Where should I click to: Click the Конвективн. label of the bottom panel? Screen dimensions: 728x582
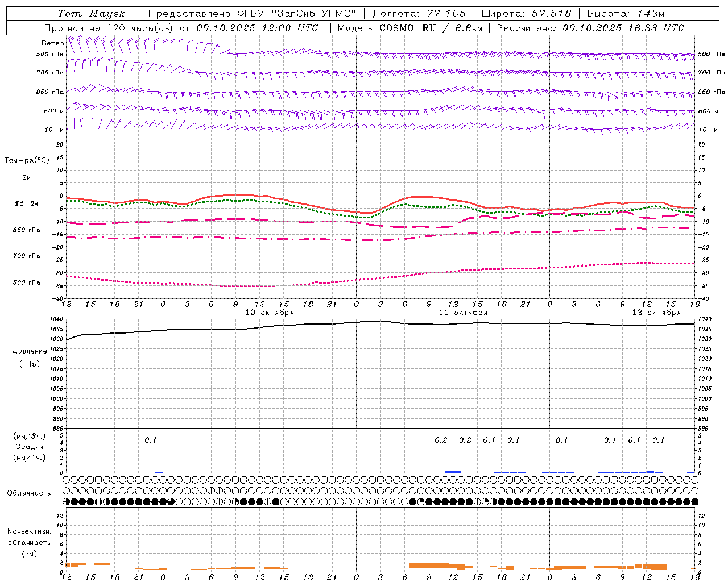click(30, 531)
